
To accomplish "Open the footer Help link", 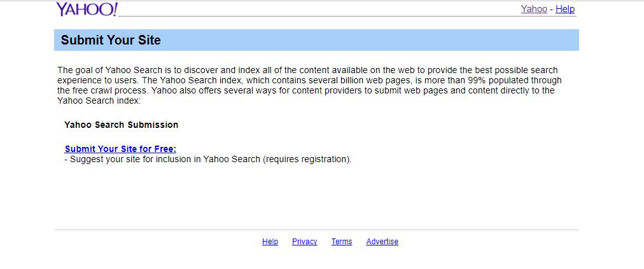I will coord(270,242).
